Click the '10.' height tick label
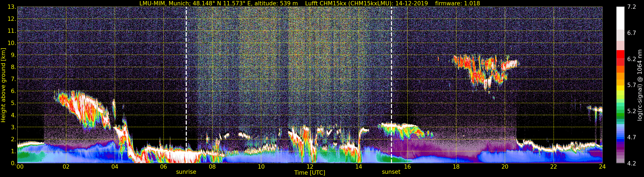Viewport: 644px width, 177px height. [x=12, y=43]
